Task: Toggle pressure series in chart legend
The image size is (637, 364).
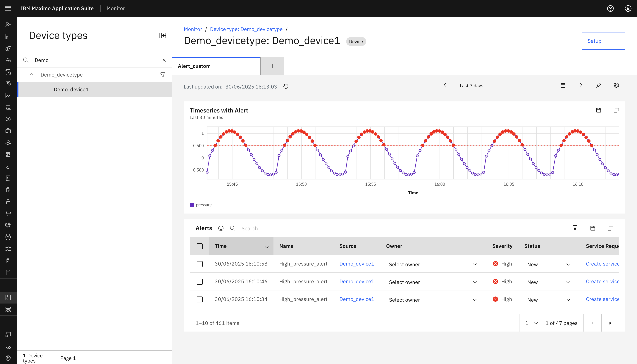Action: tap(201, 205)
